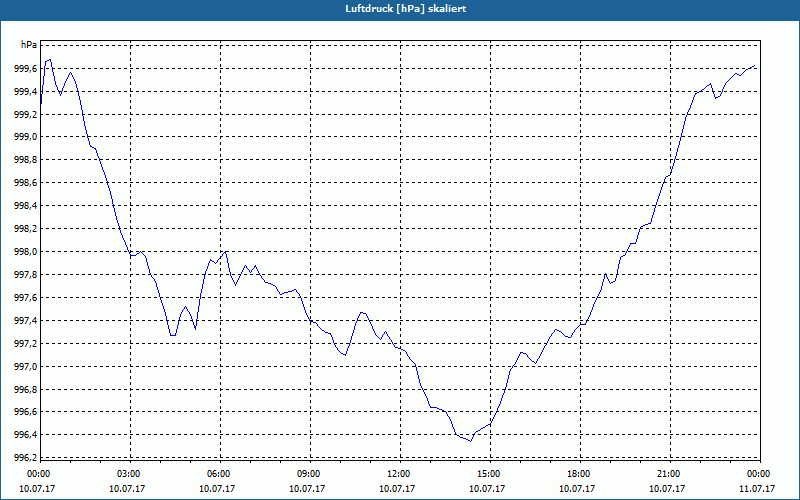Select the 999,4 y-axis value
This screenshot has width=800, height=500.
point(26,91)
